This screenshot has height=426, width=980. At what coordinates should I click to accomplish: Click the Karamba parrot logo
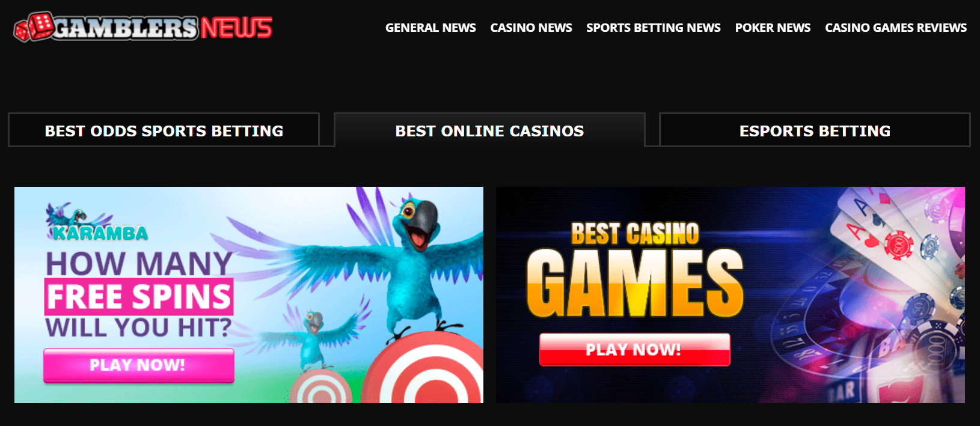97,222
